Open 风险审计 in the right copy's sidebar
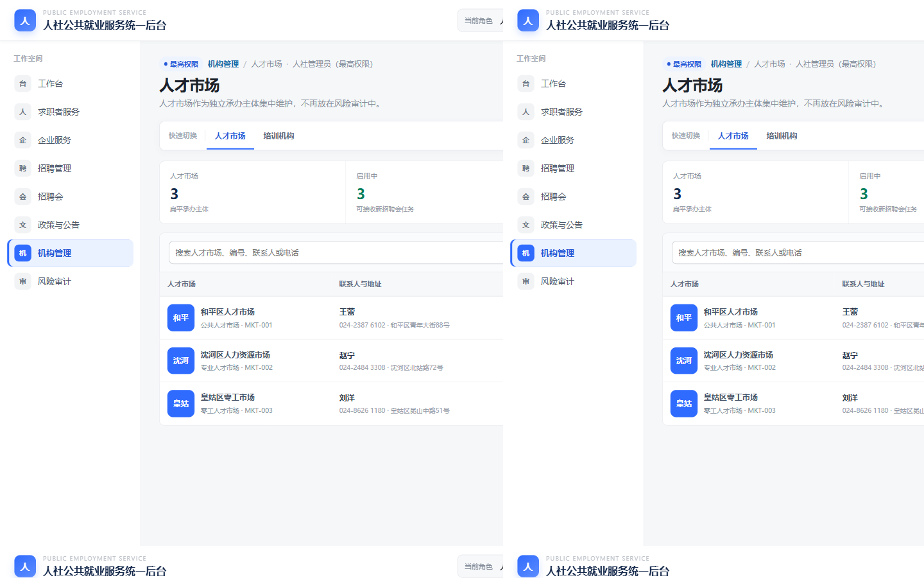Viewport: 924px width, 578px height. (574, 281)
